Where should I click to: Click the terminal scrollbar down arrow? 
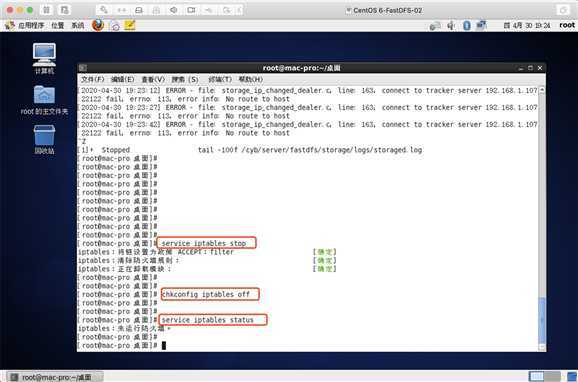542,347
